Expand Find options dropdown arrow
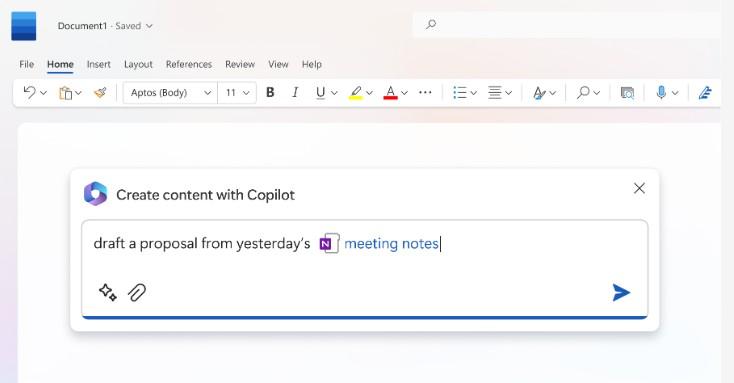 596,93
